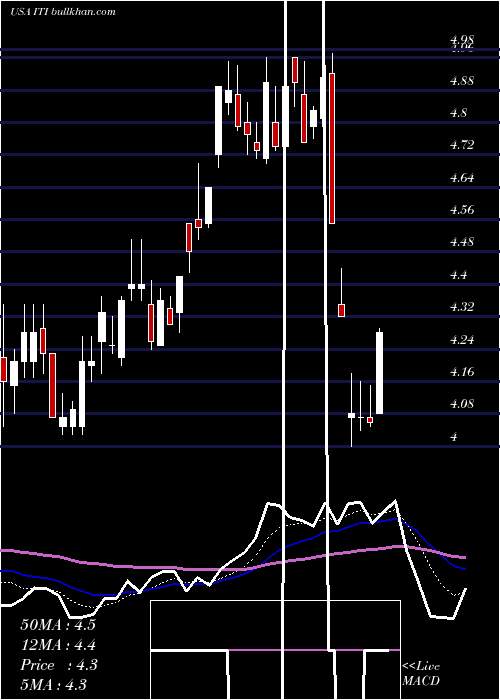
Task: Click the '5MA : 4.3' legend entry
Action: (x=54, y=684)
